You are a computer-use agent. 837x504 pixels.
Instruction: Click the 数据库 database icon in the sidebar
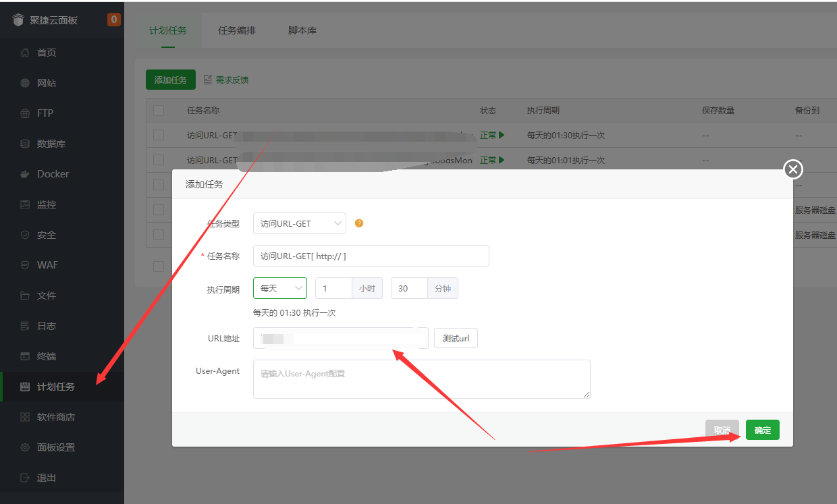[25, 144]
